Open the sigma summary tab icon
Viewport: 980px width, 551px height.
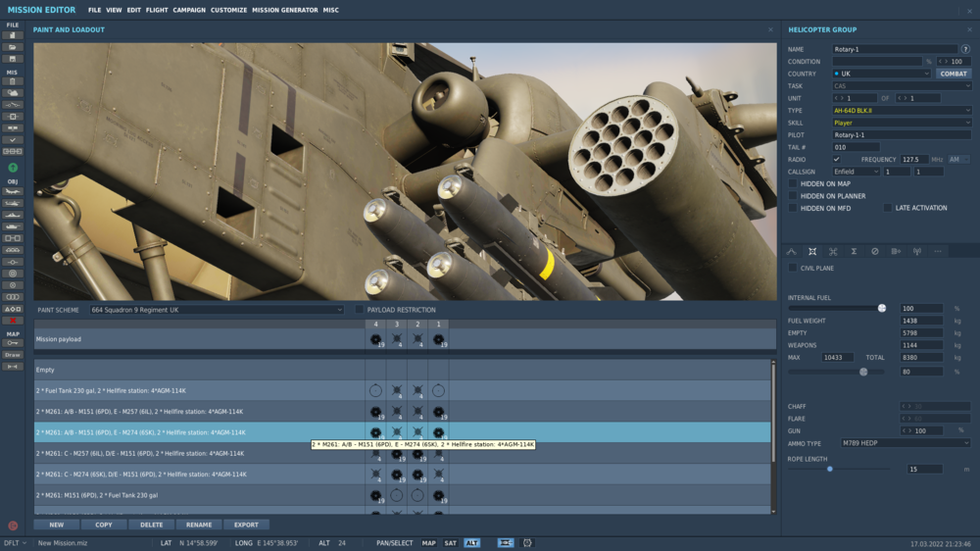pyautogui.click(x=854, y=251)
